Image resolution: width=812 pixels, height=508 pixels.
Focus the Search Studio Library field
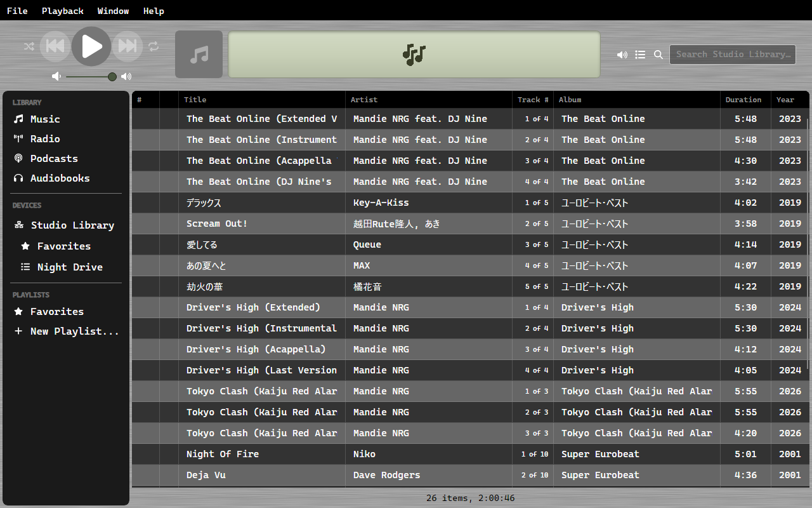tap(733, 55)
